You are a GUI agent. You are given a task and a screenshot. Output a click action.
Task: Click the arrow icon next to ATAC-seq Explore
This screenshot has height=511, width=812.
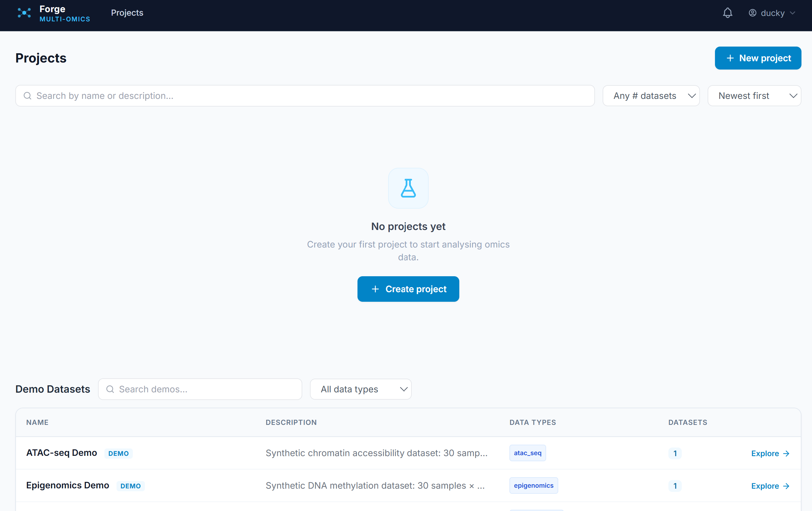pos(786,453)
